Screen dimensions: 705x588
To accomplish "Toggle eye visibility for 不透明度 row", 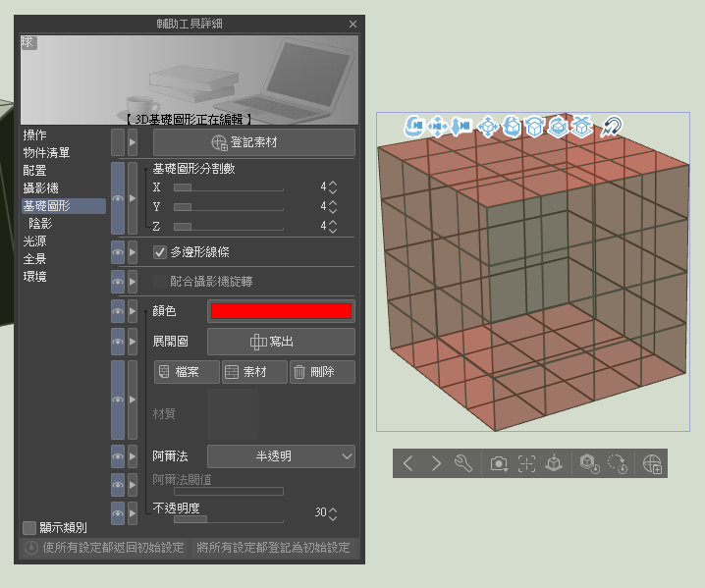I will (x=118, y=513).
